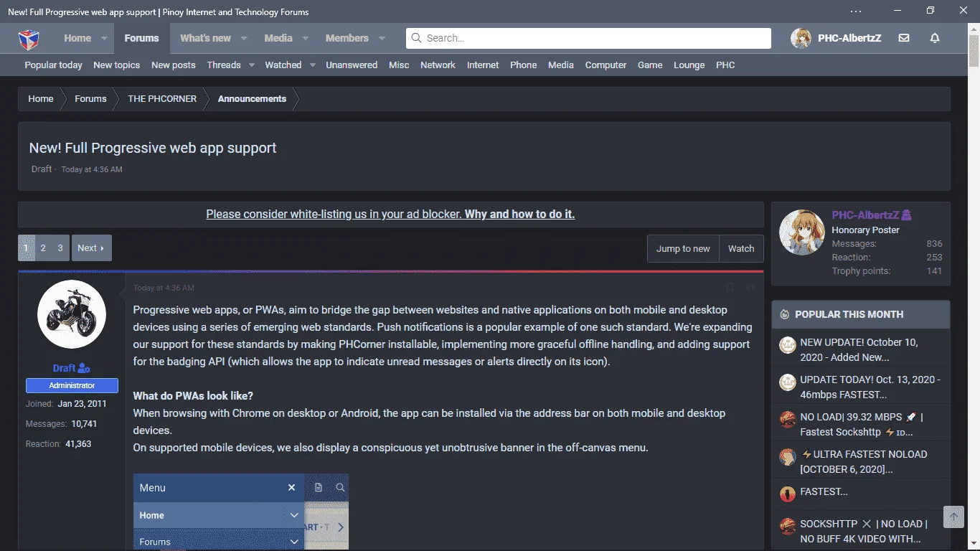Click the Home breadcrumb link
This screenshot has height=551, width=980.
(x=41, y=99)
